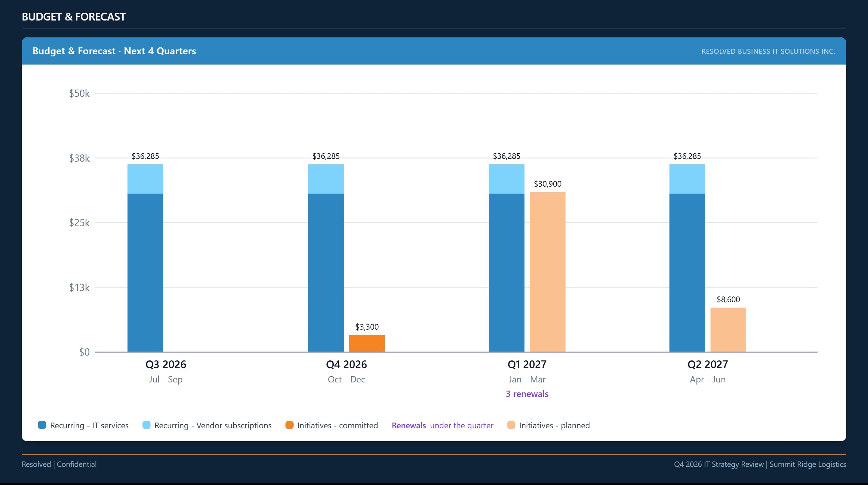Image resolution: width=868 pixels, height=485 pixels.
Task: Click the 'BUDGET & FORECAST' slide heading
Action: (74, 17)
